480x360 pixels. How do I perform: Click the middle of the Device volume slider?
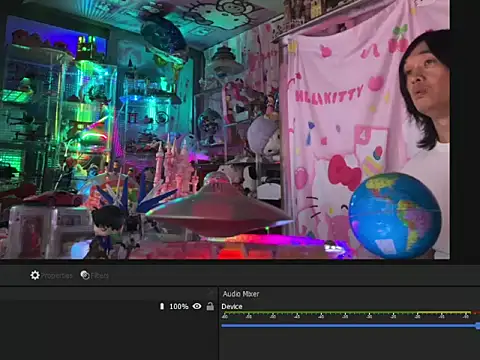click(350, 326)
